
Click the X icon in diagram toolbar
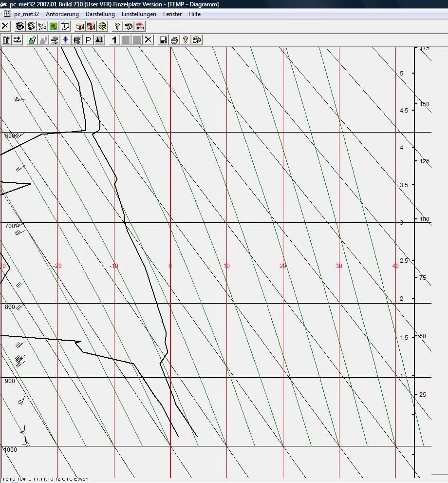tap(149, 40)
